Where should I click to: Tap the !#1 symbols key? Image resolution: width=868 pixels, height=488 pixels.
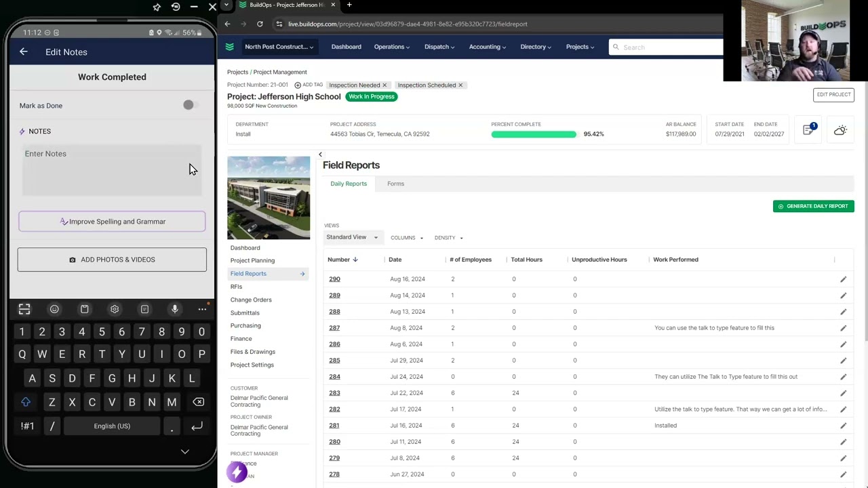(x=27, y=426)
